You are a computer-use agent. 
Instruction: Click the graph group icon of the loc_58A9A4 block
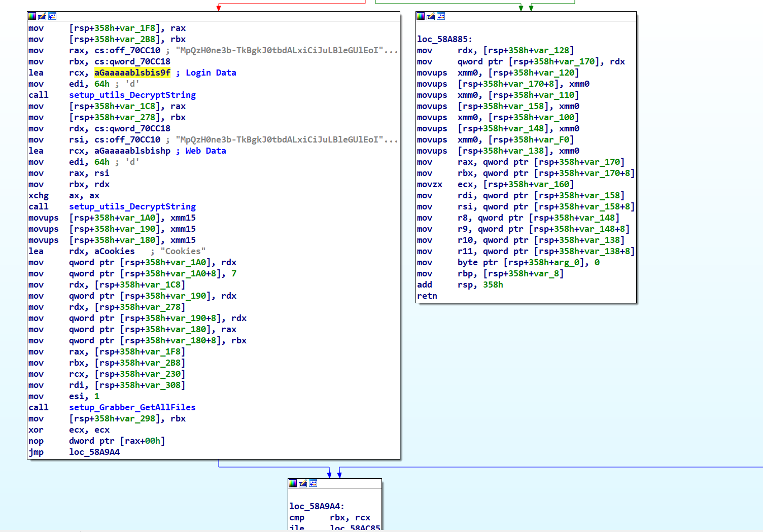point(313,483)
